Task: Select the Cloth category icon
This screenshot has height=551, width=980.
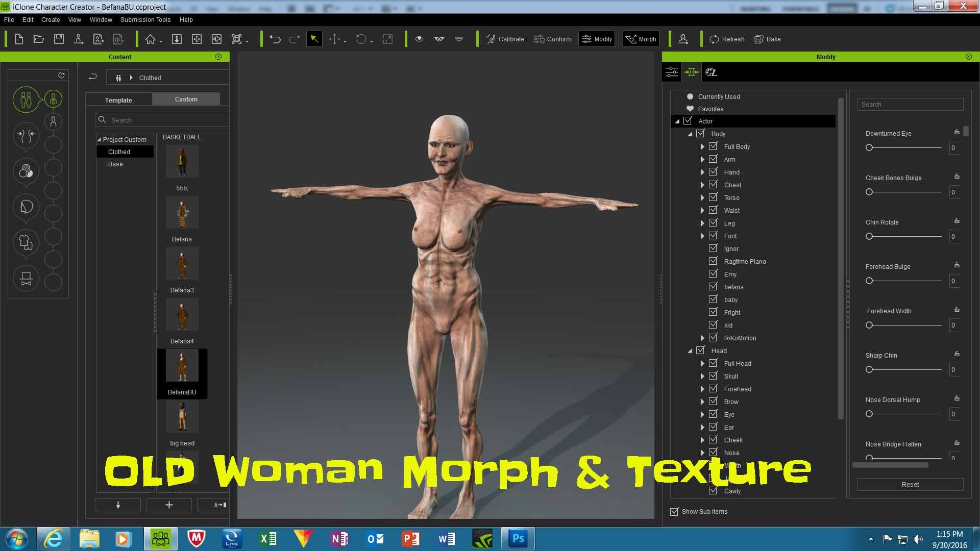Action: coord(26,242)
